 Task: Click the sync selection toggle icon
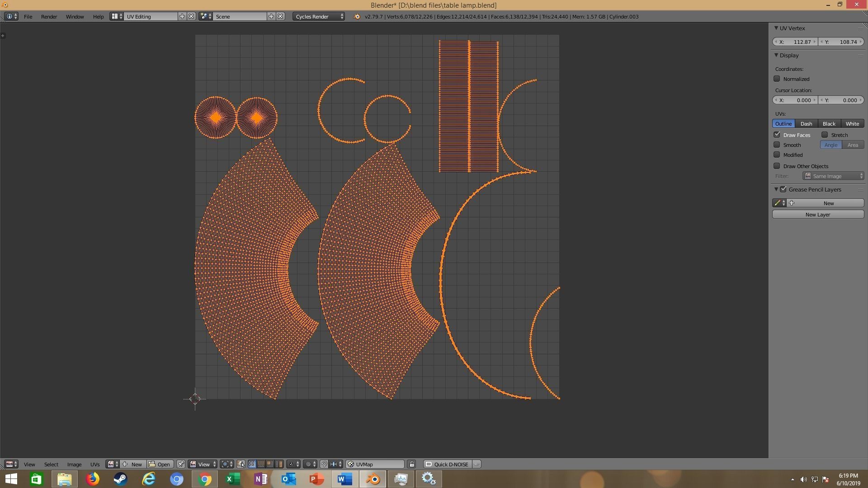[241, 464]
